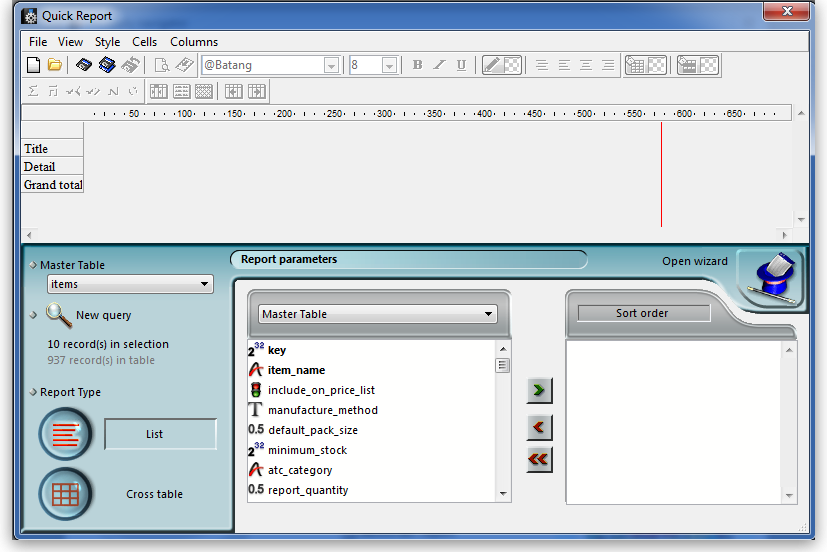827x552 pixels.
Task: Click the Sort order button
Action: click(x=642, y=313)
